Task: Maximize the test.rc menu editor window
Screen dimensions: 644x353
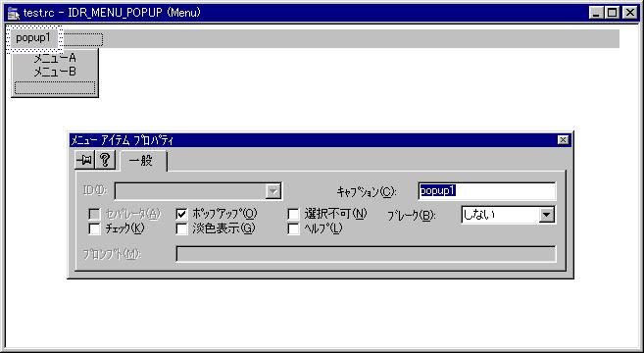Action: (612, 13)
